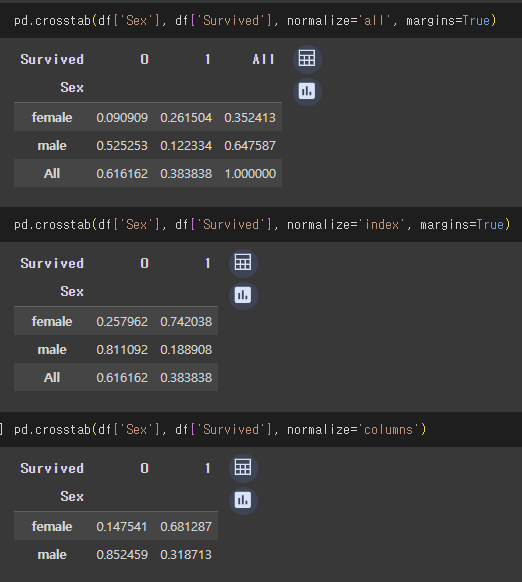The width and height of the screenshot is (522, 582).
Task: Open chart suggestion for normalize='all' output
Action: pyautogui.click(x=307, y=91)
